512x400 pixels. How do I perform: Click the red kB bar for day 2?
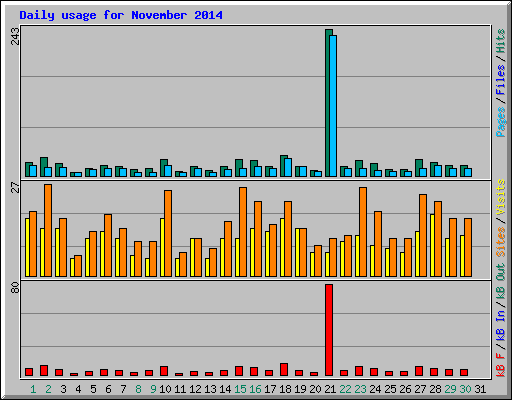point(44,371)
